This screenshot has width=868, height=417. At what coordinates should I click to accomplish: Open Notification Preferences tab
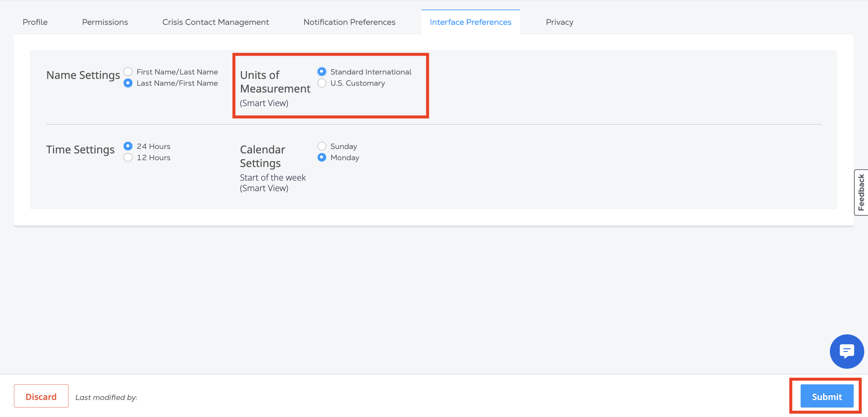pyautogui.click(x=349, y=22)
